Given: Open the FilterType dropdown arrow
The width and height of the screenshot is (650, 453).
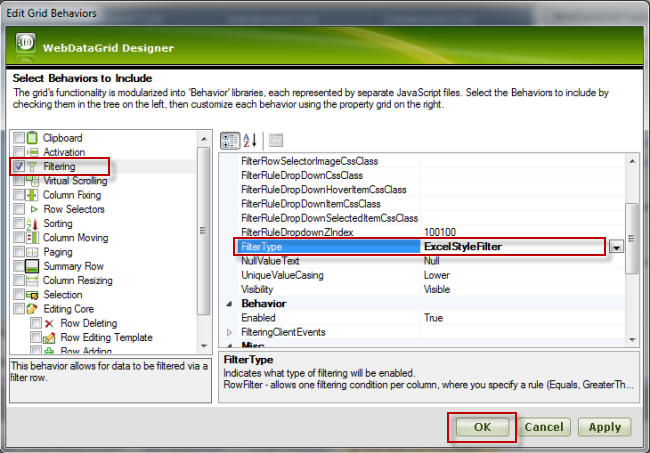Looking at the screenshot, I should coord(617,247).
